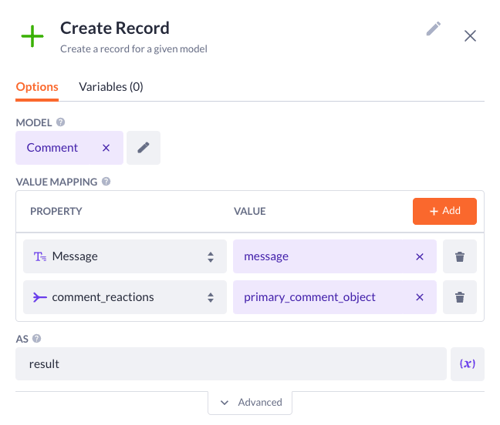Click the AS input field containing result

pyautogui.click(x=231, y=364)
